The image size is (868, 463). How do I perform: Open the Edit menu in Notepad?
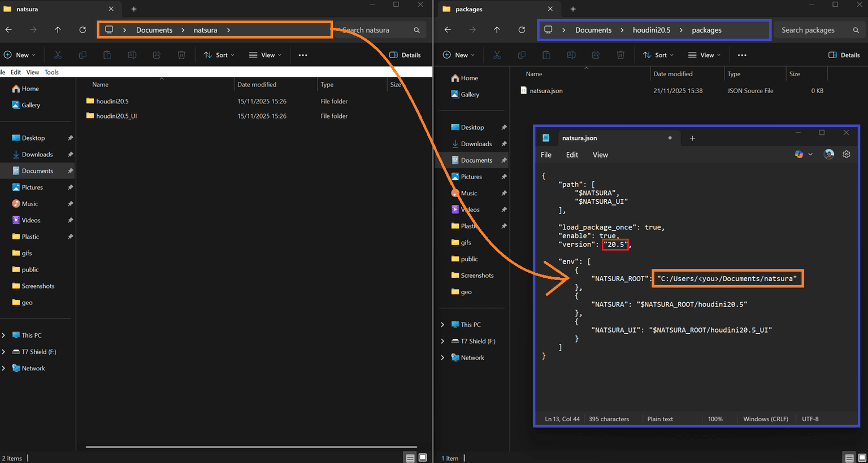tap(572, 155)
